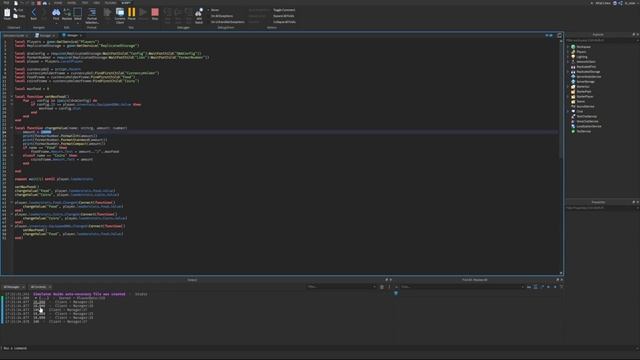The image size is (640, 360).
Task: Expand the Chat tree node
Action: pyautogui.click(x=568, y=111)
